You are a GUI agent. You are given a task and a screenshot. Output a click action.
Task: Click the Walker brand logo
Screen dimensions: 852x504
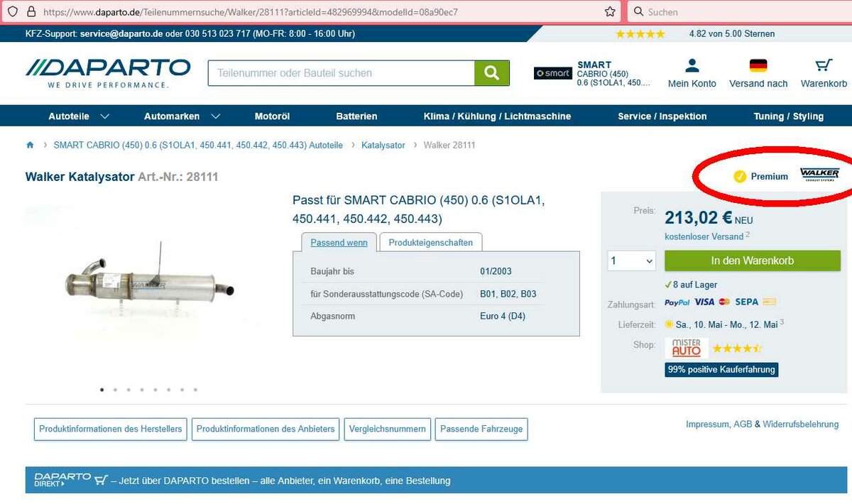pyautogui.click(x=819, y=174)
